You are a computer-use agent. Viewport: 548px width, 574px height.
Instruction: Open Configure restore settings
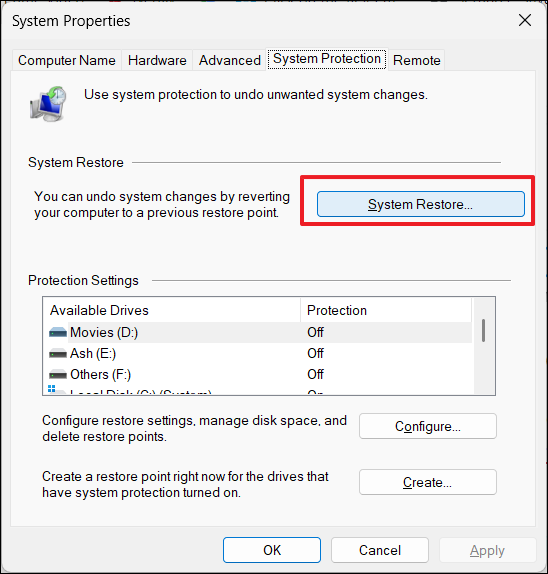428,426
